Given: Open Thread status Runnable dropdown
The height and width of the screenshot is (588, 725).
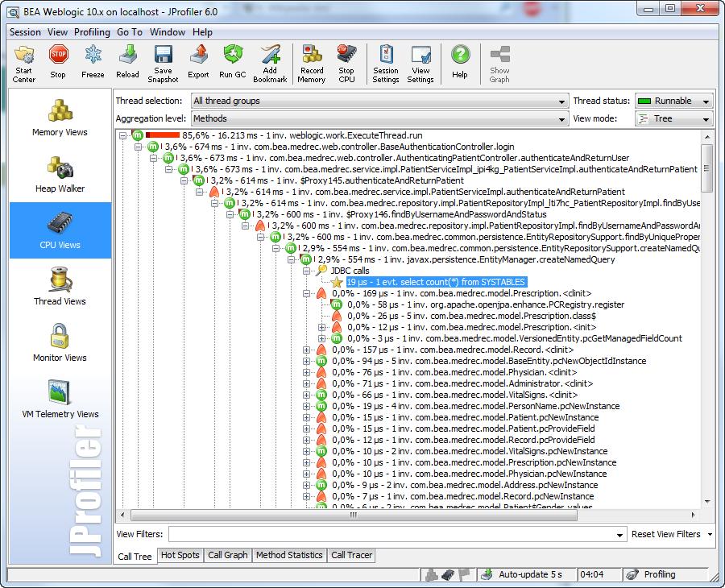Looking at the screenshot, I should pyautogui.click(x=674, y=101).
